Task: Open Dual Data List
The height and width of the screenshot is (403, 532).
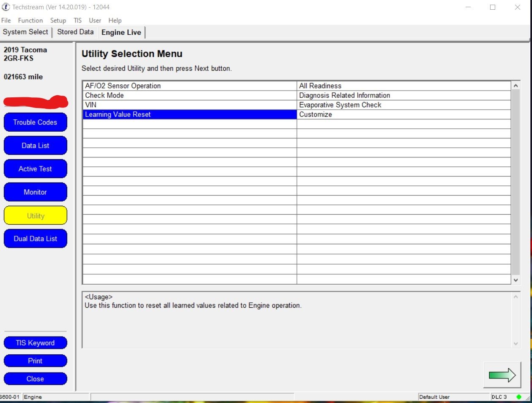Action: (x=35, y=239)
